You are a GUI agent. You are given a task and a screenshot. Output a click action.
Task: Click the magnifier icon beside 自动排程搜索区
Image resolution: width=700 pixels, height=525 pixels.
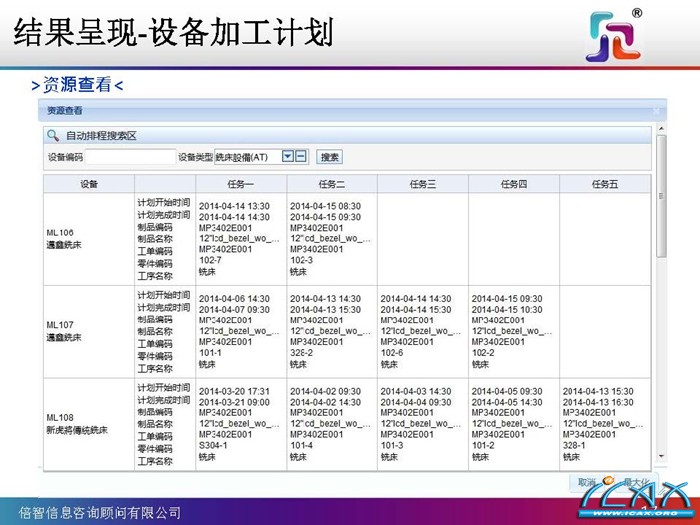[x=53, y=136]
